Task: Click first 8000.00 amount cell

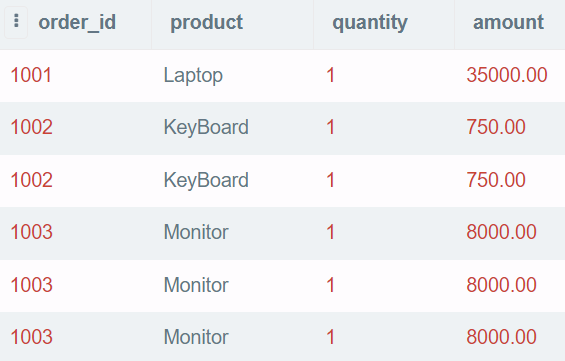Action: coord(501,232)
